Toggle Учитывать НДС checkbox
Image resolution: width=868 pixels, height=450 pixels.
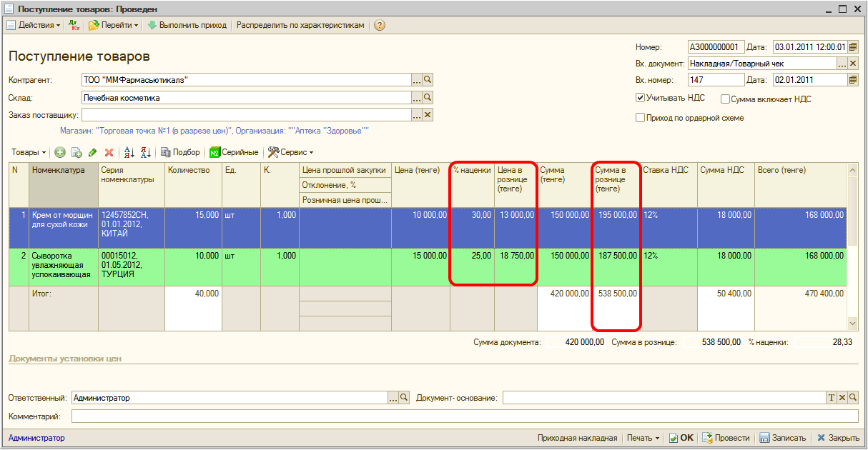[641, 98]
